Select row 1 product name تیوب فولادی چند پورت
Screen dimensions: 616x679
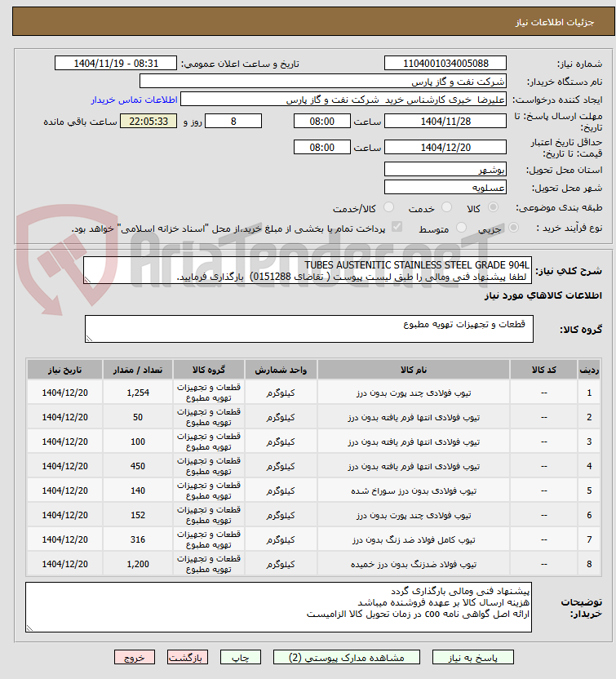414,393
